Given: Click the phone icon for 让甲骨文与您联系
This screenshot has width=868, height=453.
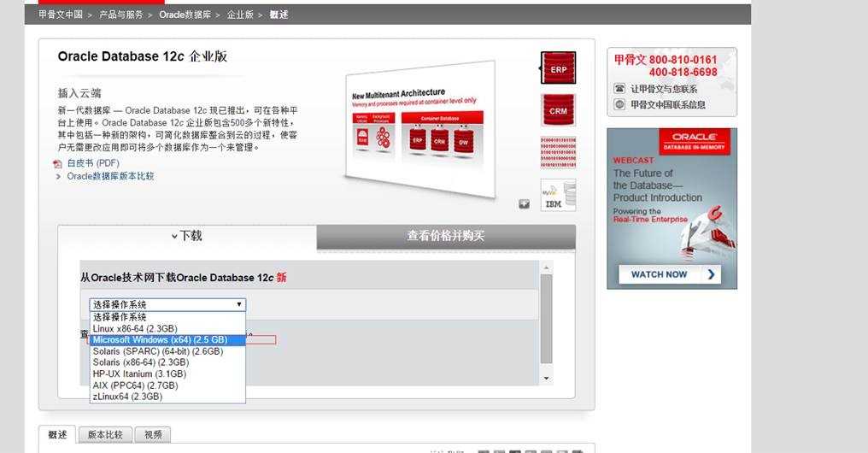Looking at the screenshot, I should pyautogui.click(x=619, y=89).
